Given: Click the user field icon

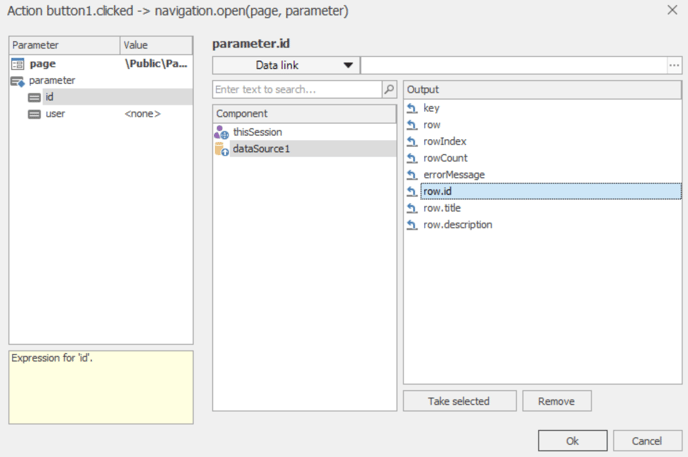Looking at the screenshot, I should coord(34,114).
